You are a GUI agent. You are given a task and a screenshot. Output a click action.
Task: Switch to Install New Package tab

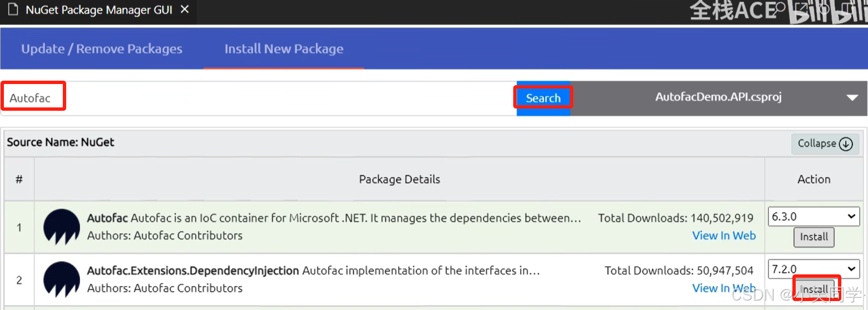point(284,49)
